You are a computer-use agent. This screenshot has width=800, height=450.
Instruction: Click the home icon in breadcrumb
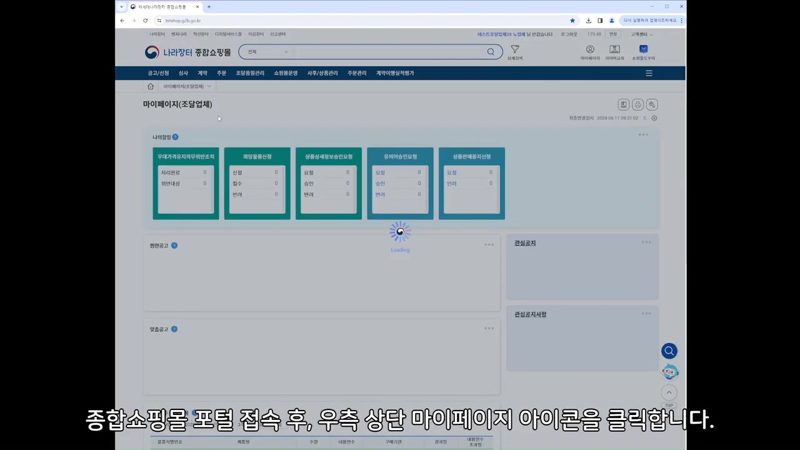[151, 87]
